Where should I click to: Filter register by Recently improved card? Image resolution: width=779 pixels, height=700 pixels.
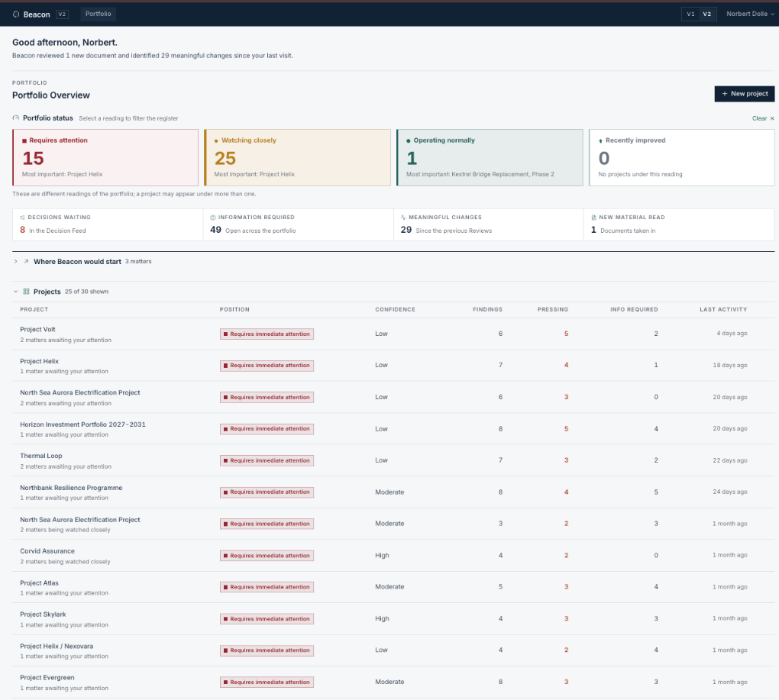point(681,158)
